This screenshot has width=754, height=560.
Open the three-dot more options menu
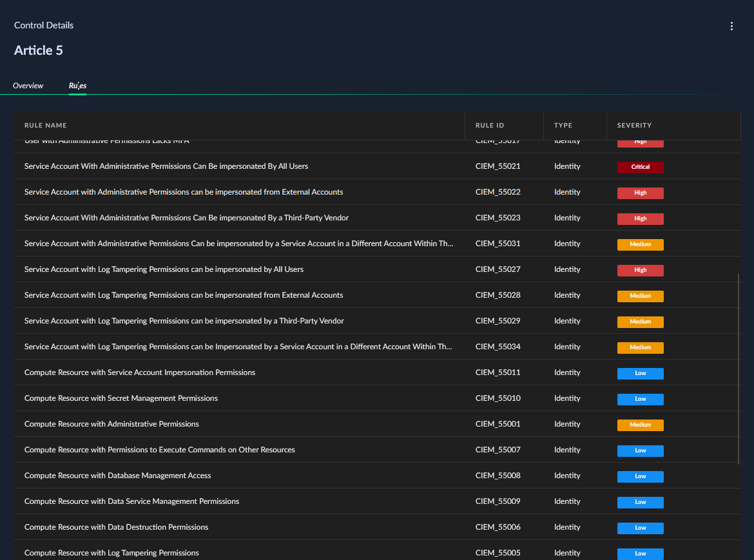731,26
